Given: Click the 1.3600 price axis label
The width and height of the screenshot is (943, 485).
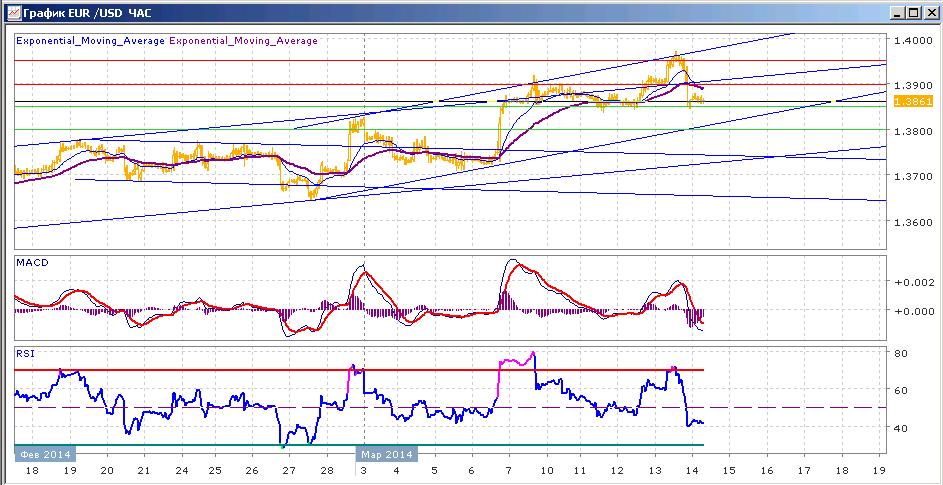Looking at the screenshot, I should pyautogui.click(x=913, y=222).
